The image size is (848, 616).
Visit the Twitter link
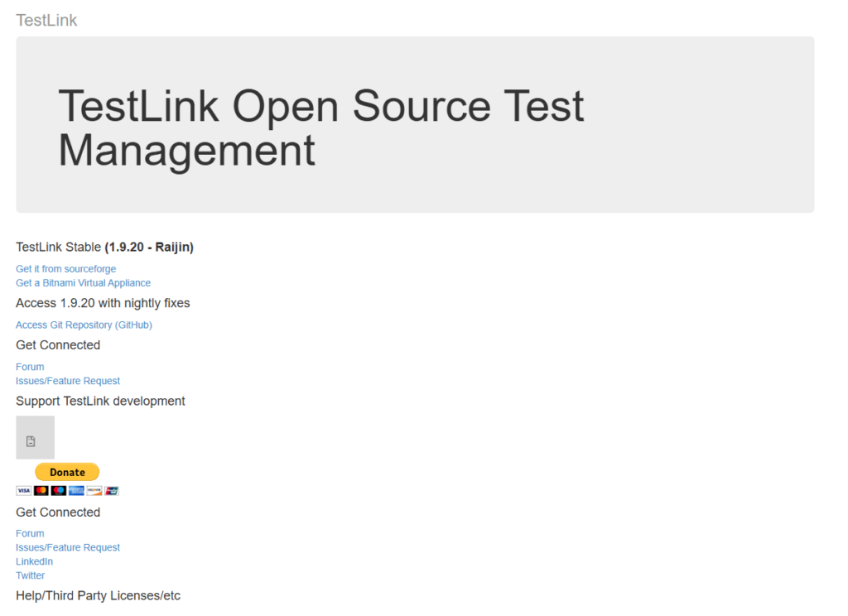31,576
